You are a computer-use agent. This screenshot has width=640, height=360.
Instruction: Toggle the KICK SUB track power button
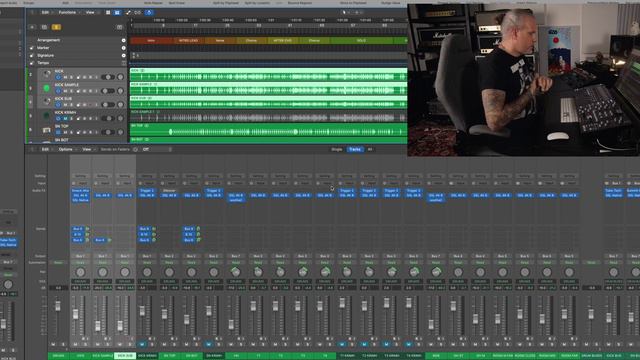click(58, 104)
